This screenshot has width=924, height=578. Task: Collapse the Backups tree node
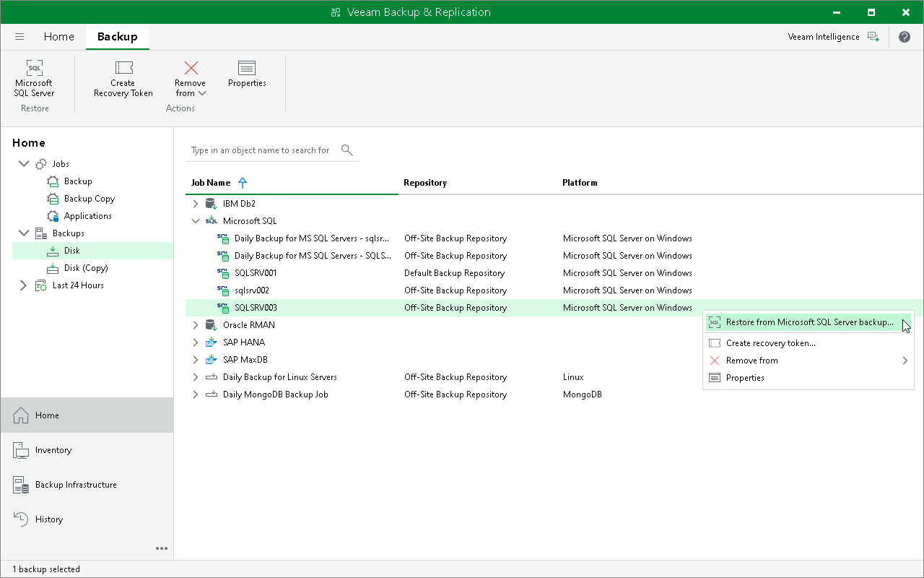(x=24, y=233)
